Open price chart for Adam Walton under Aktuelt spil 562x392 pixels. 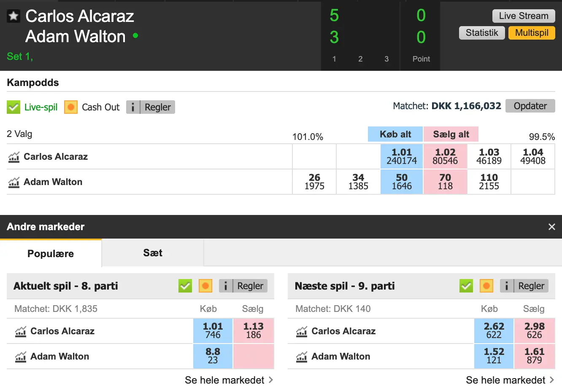click(x=20, y=356)
